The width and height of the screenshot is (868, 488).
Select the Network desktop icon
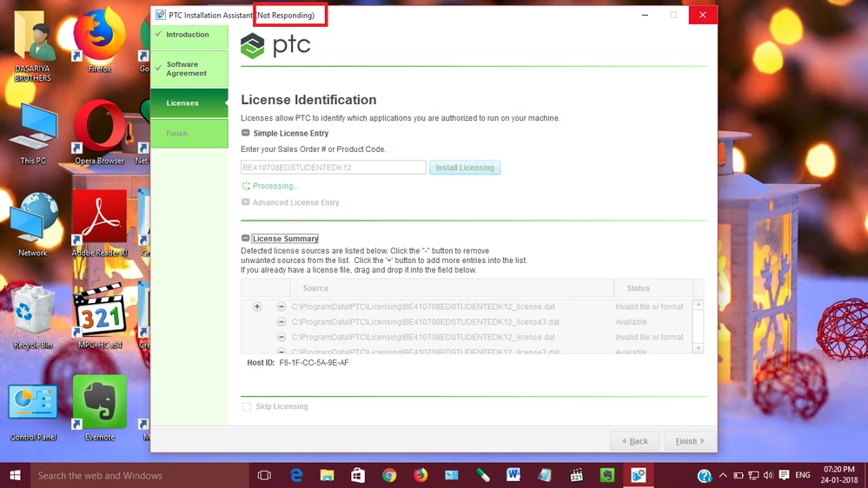point(33,224)
